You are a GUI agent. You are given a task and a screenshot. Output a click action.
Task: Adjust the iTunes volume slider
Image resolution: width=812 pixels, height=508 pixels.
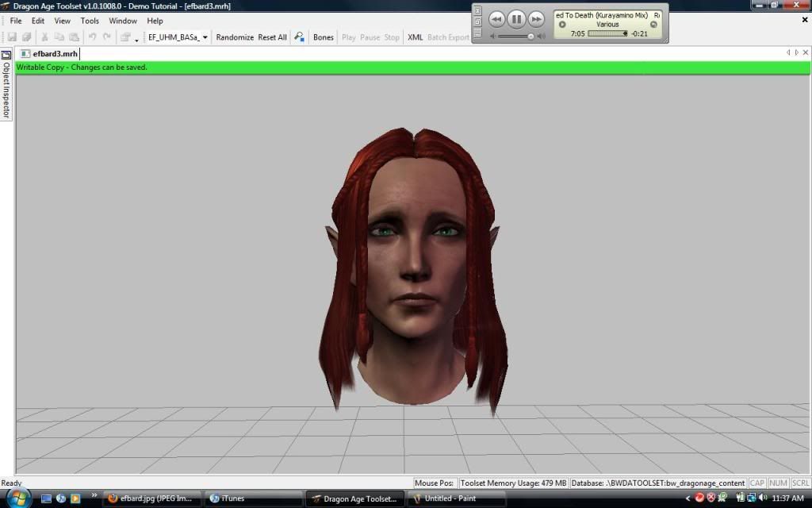[530, 37]
